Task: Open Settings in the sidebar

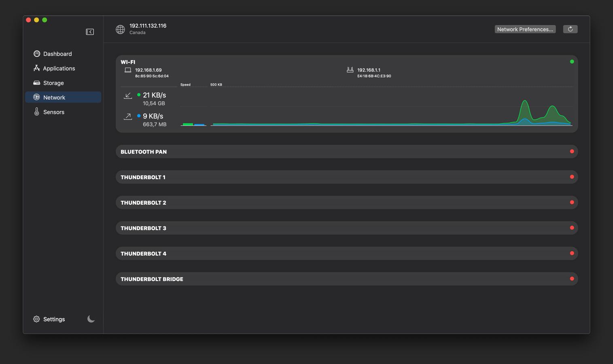Action: click(49, 319)
